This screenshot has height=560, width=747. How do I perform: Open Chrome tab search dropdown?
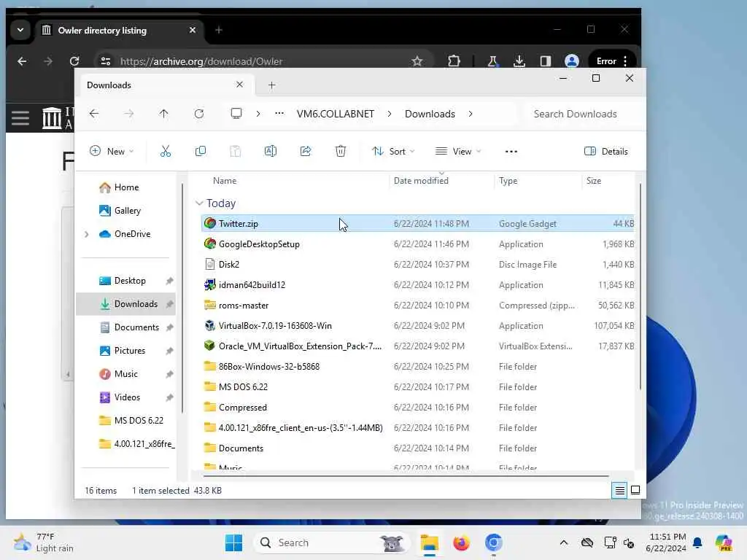[20, 30]
